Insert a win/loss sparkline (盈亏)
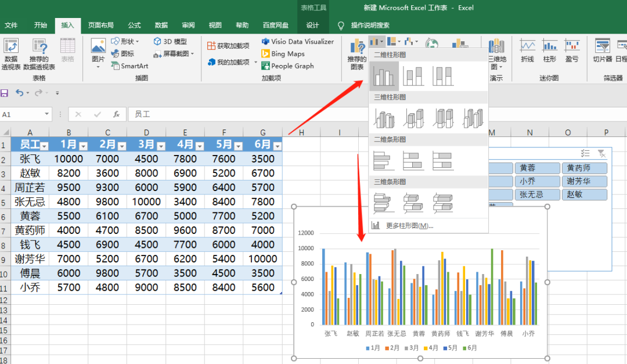627x364 pixels. point(573,52)
